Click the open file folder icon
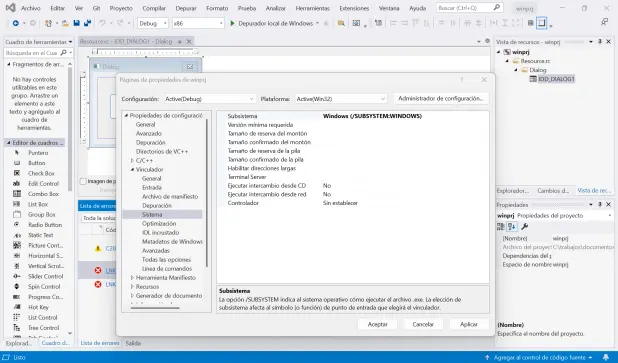The image size is (618, 363). 65,23
